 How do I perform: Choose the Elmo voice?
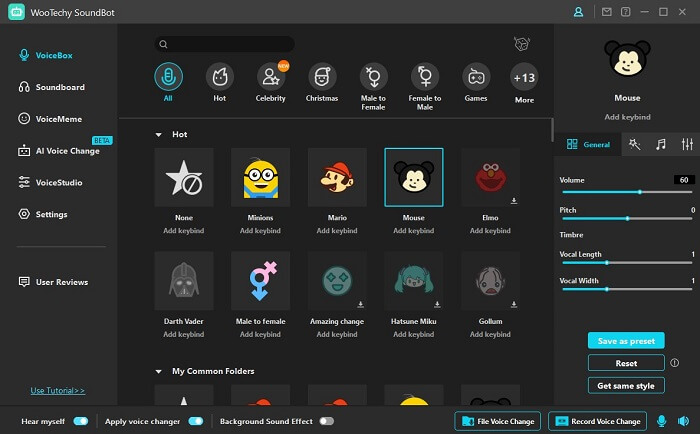click(x=491, y=177)
